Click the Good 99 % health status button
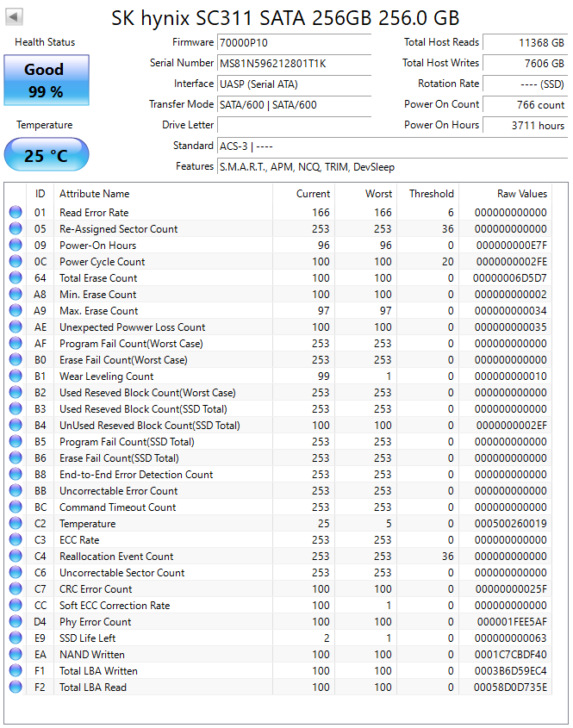The image size is (573, 728). click(47, 80)
